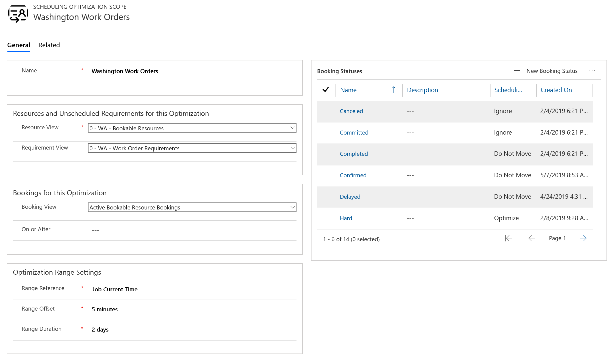Navigate to first page using go-to-start icon
The width and height of the screenshot is (608, 364).
(x=508, y=238)
